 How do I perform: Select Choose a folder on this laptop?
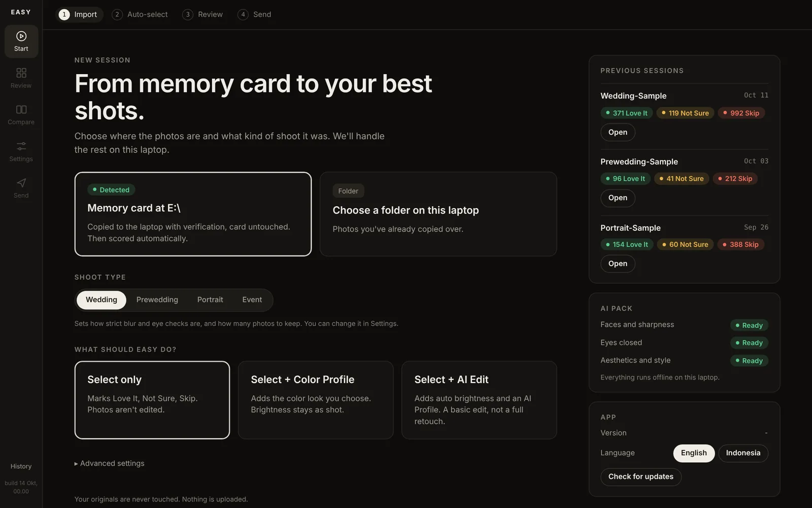coord(438,214)
